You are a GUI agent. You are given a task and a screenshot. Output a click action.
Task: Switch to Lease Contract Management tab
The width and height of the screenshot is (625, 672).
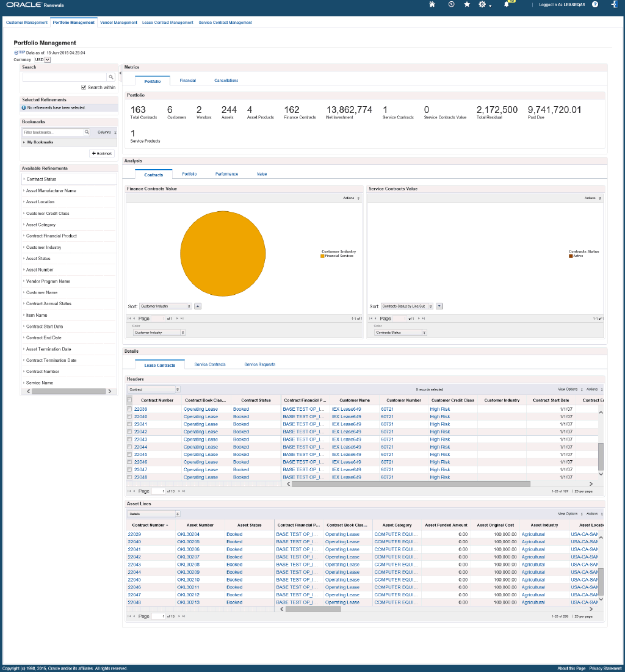(x=168, y=23)
